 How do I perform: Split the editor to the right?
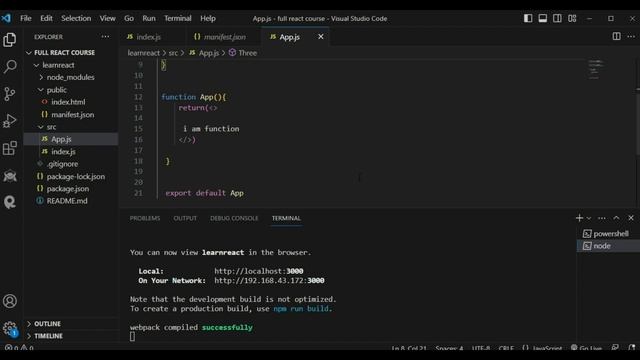pos(616,37)
